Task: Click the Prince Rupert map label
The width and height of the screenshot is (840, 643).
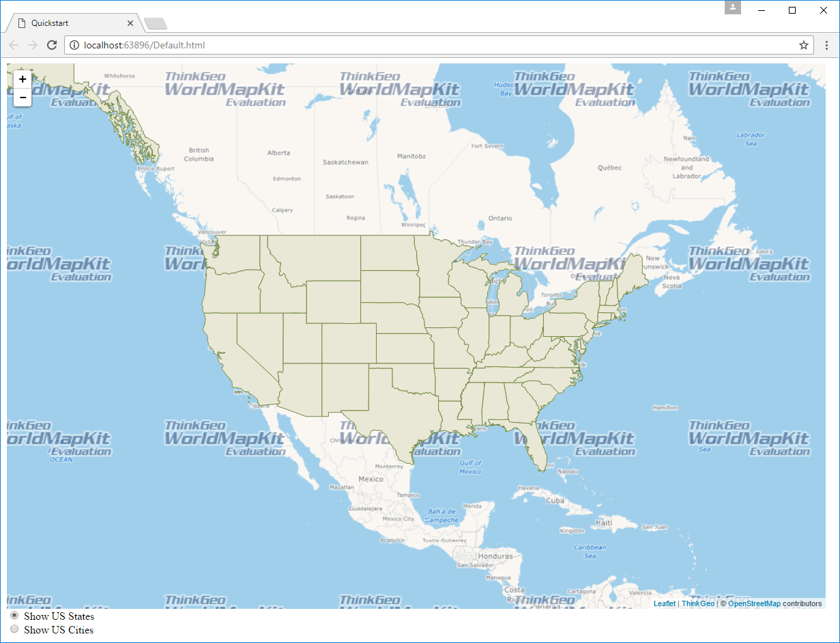Action: coord(156,168)
